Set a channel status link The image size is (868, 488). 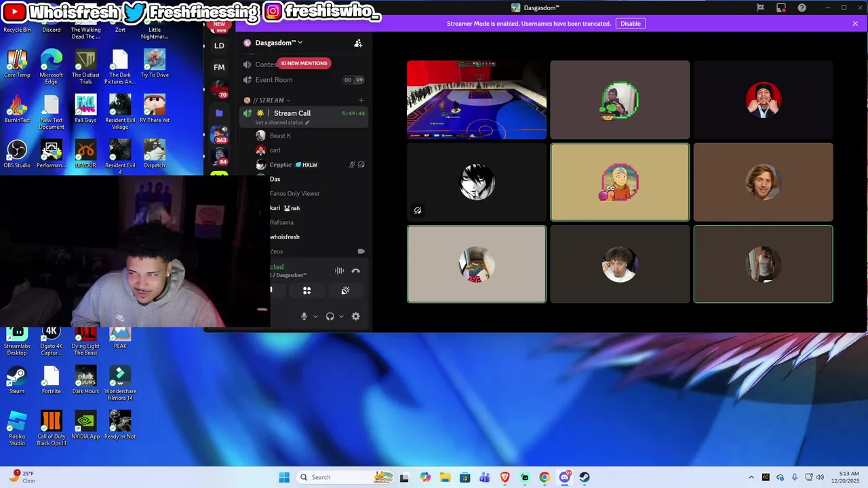282,123
